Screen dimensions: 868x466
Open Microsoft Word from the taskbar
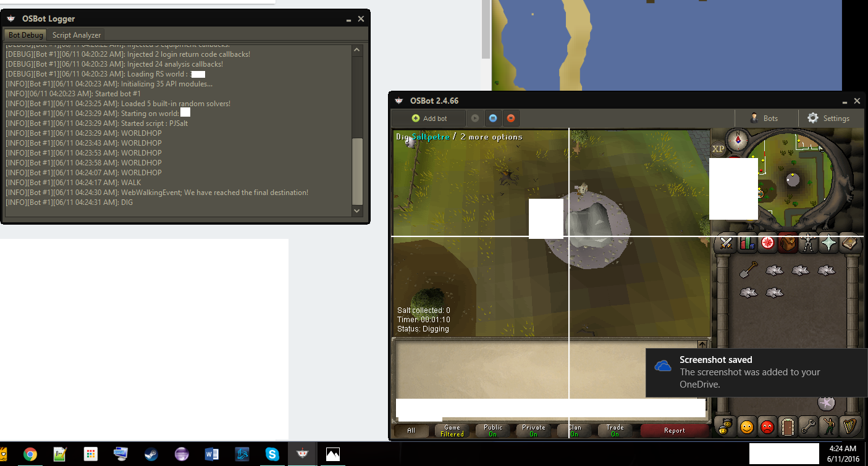pyautogui.click(x=211, y=454)
